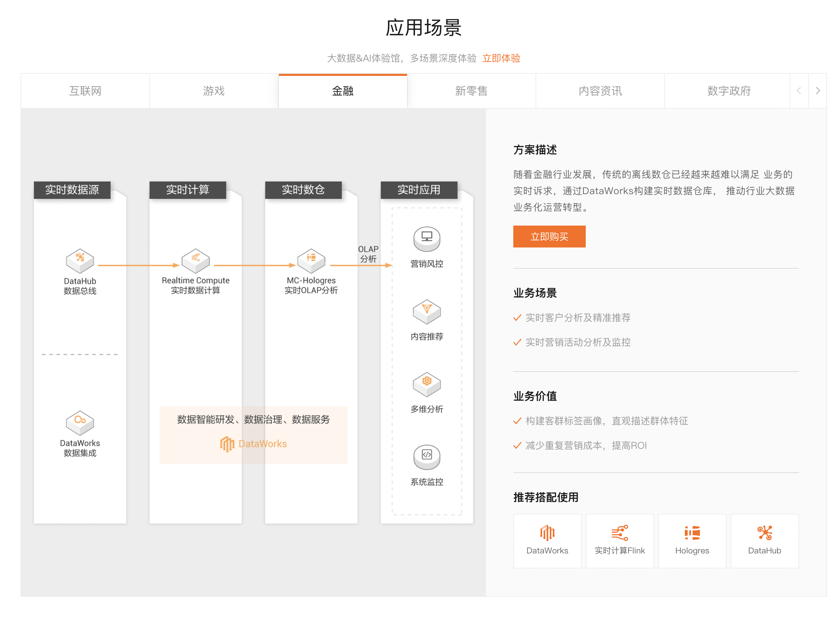Select the 数字政府 scenario tab
This screenshot has height=618, width=840.
tap(729, 91)
